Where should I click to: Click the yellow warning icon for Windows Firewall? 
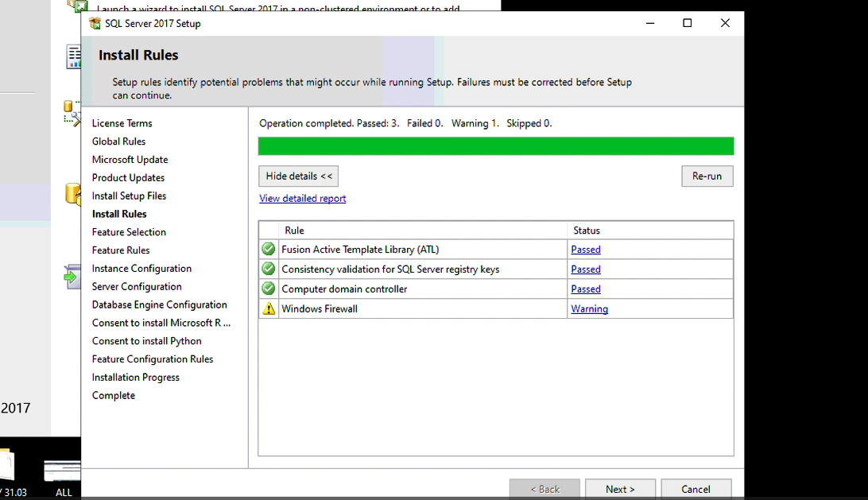[269, 309]
